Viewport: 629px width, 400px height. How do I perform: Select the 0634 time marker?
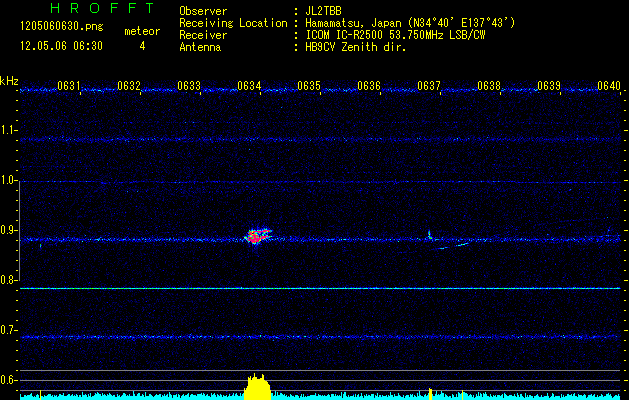click(x=249, y=86)
